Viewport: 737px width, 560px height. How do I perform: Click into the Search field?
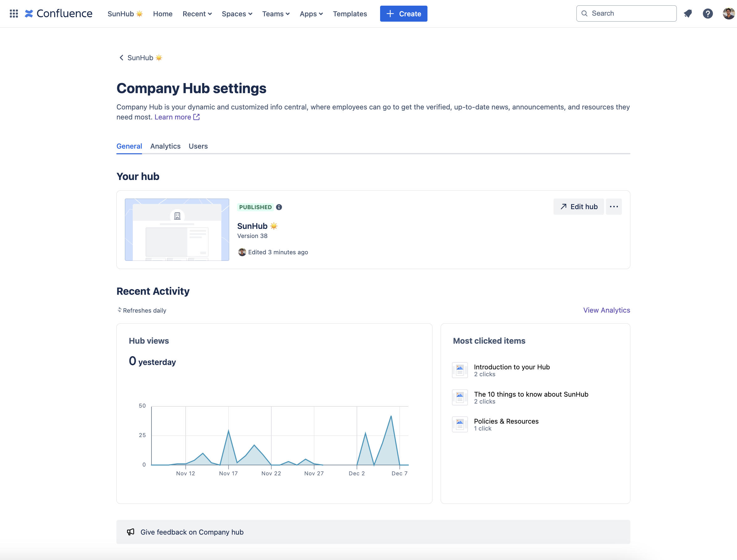[626, 13]
